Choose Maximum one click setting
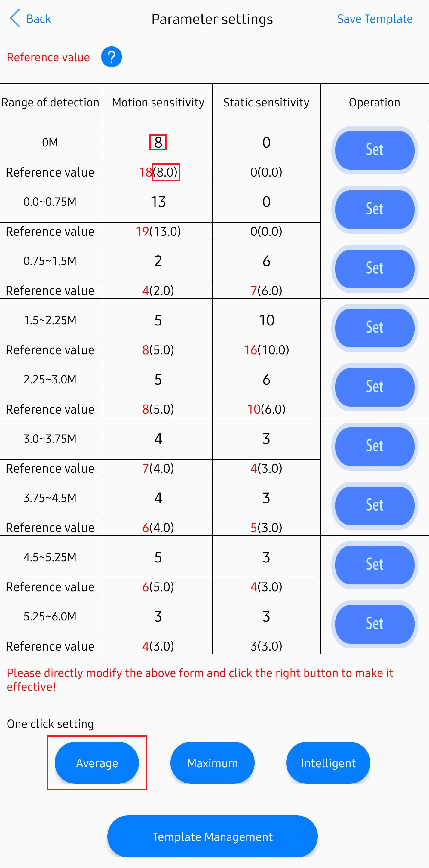 [x=213, y=763]
